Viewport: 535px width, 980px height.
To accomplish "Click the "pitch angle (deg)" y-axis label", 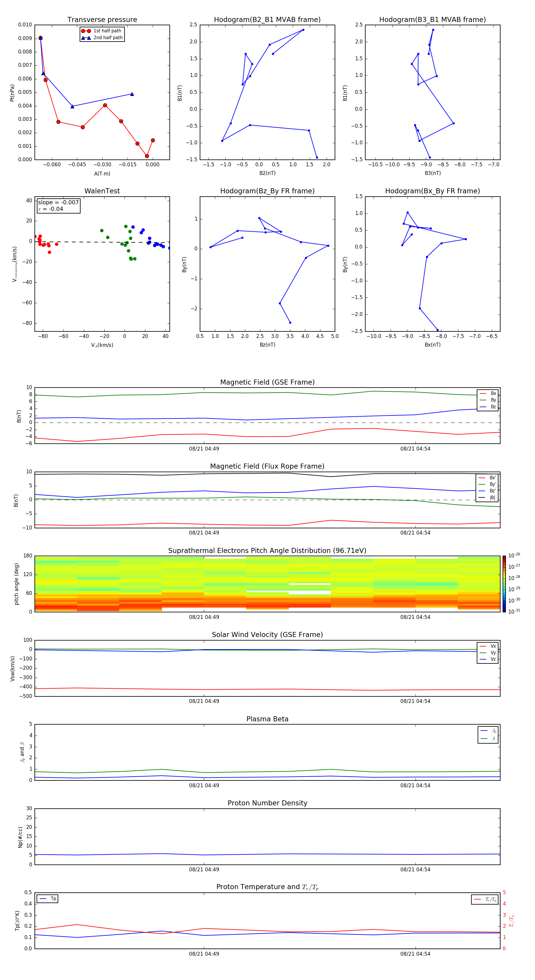I will point(16,584).
